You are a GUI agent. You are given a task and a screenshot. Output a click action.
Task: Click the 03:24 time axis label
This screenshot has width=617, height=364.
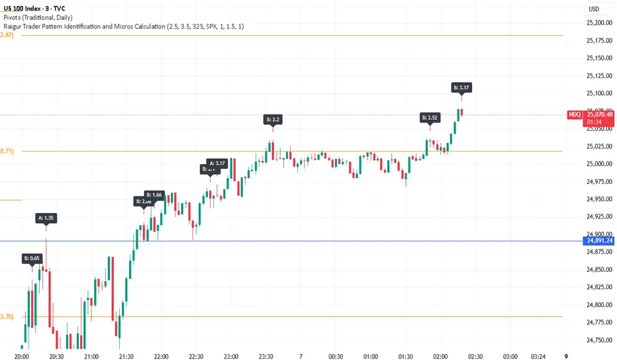click(540, 356)
